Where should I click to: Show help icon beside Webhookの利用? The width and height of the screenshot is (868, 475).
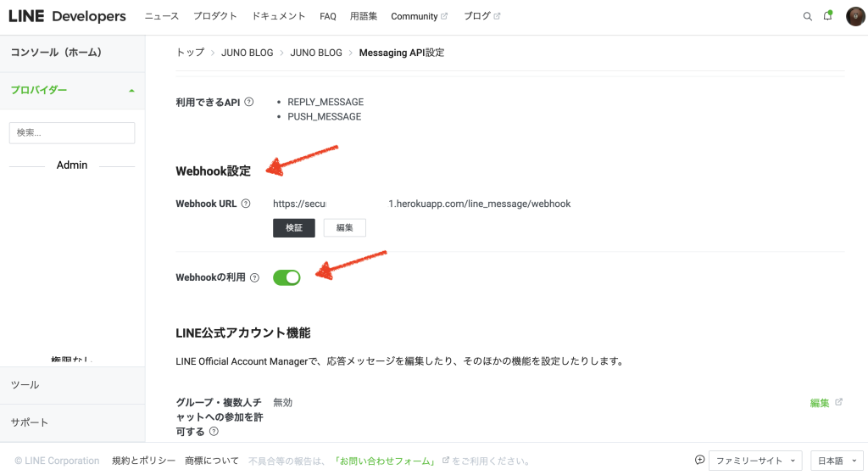tap(254, 278)
